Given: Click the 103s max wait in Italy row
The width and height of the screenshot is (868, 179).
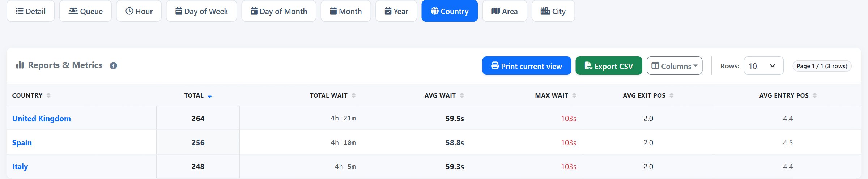Looking at the screenshot, I should (x=569, y=167).
